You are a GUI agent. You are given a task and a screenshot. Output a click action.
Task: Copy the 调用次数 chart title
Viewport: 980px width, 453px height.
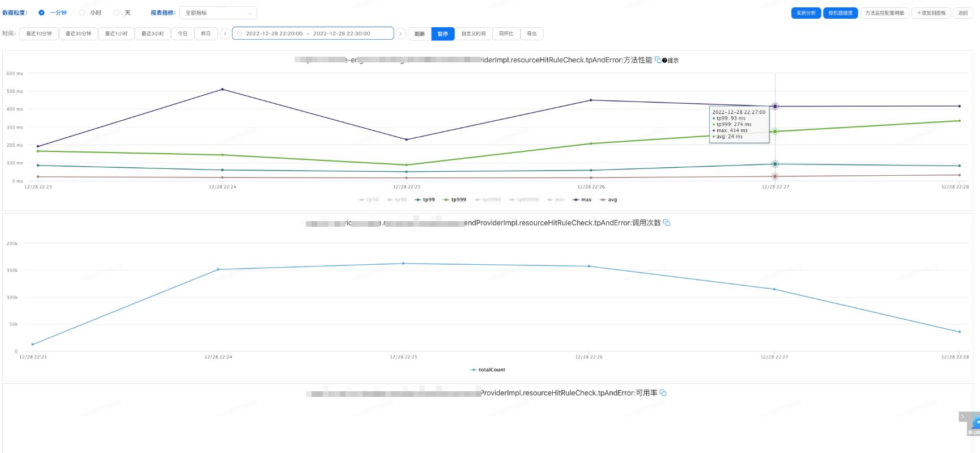(x=667, y=223)
